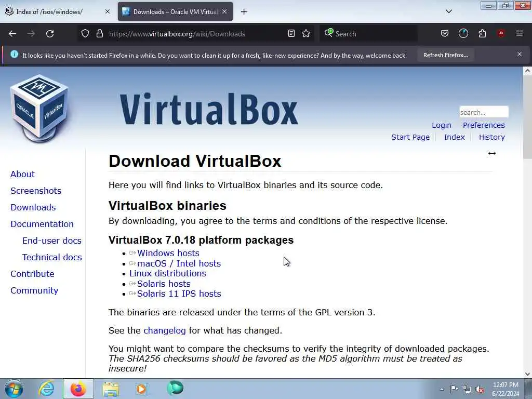
Task: Download the macOS / Intel hosts package
Action: pyautogui.click(x=179, y=263)
